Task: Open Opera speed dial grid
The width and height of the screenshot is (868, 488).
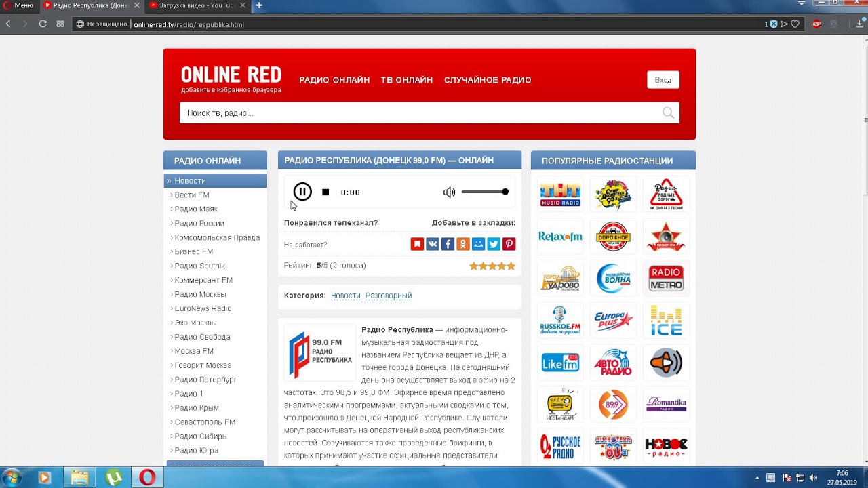Action: [x=60, y=24]
